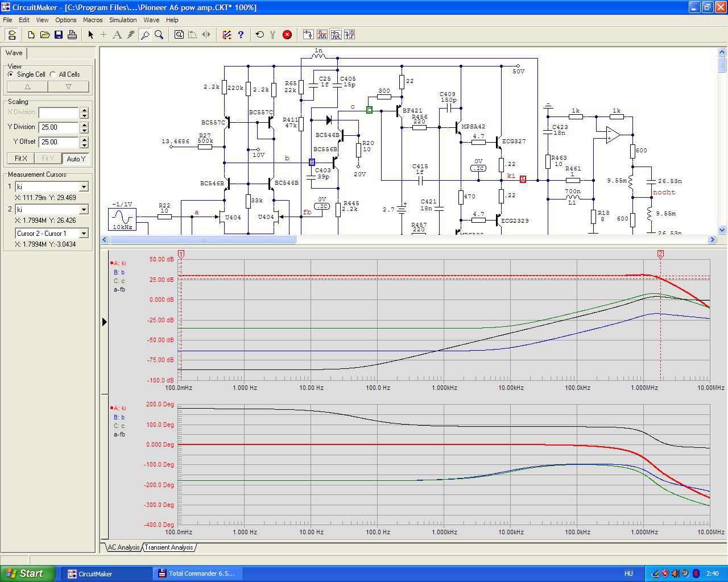Click the Fit X button
The width and height of the screenshot is (728, 582).
(x=21, y=159)
